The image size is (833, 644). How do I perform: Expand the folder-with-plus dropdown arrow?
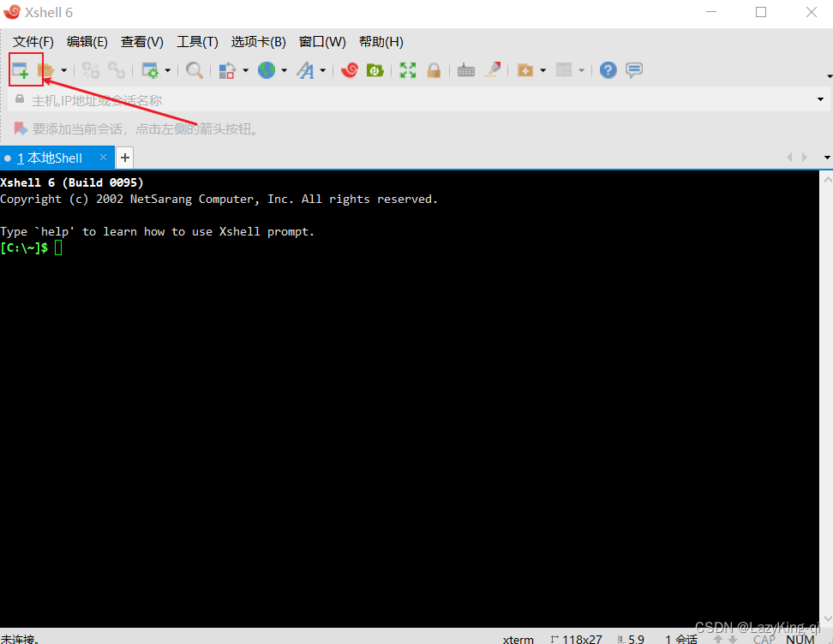(x=543, y=70)
